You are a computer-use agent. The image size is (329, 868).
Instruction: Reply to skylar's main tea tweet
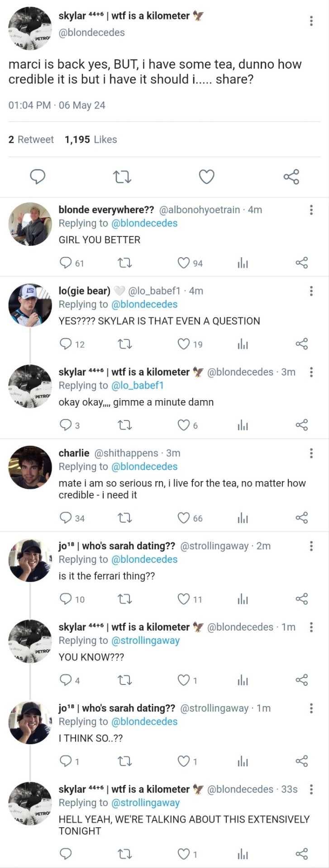[x=38, y=176]
